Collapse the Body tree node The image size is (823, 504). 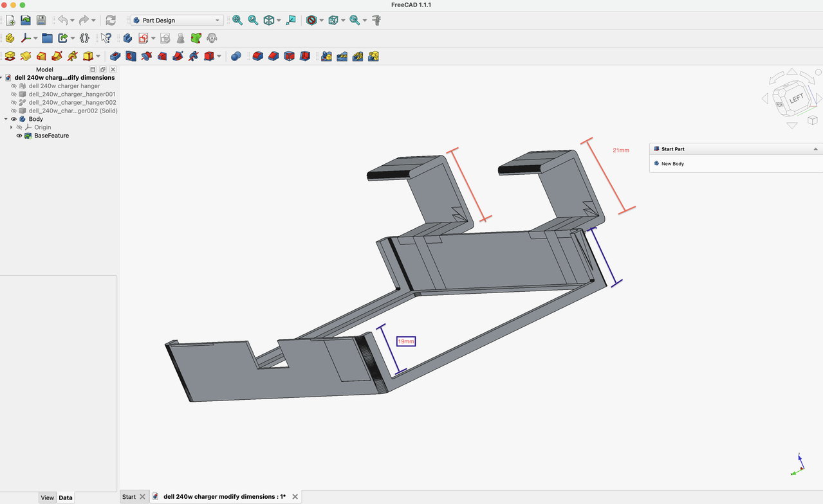pyautogui.click(x=6, y=119)
